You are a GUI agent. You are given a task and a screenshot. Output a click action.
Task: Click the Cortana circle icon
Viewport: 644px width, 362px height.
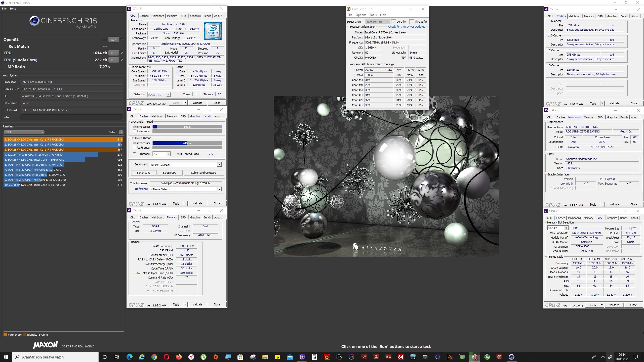pos(105,357)
